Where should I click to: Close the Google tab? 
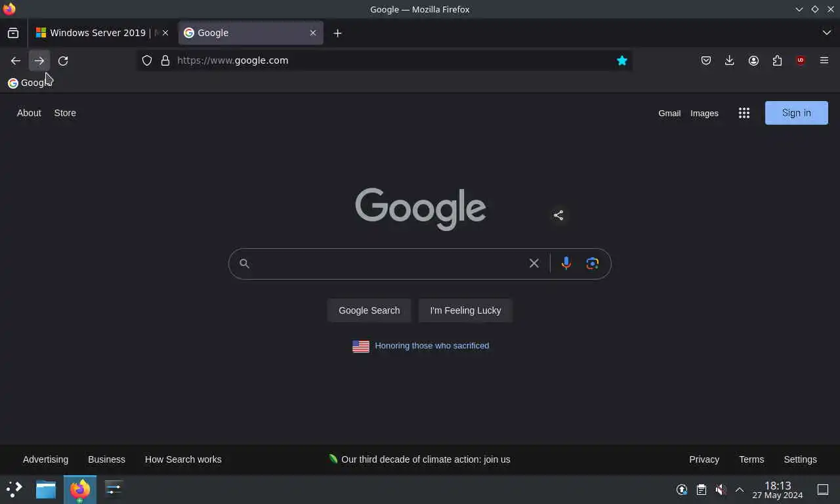pos(313,33)
